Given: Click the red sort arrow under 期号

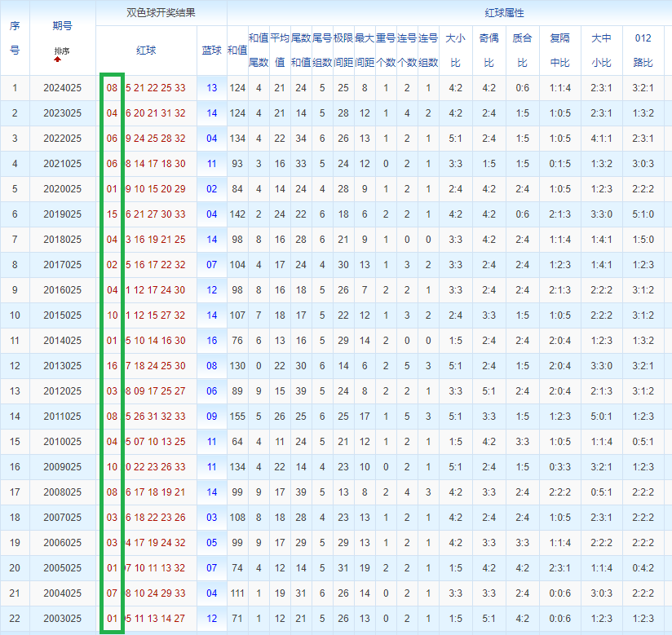Looking at the screenshot, I should coord(57,60).
